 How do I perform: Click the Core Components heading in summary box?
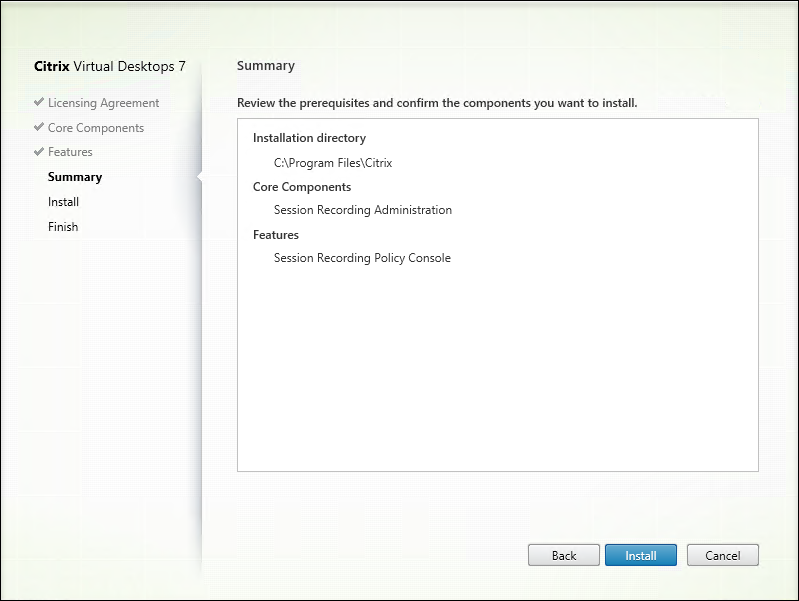302,187
